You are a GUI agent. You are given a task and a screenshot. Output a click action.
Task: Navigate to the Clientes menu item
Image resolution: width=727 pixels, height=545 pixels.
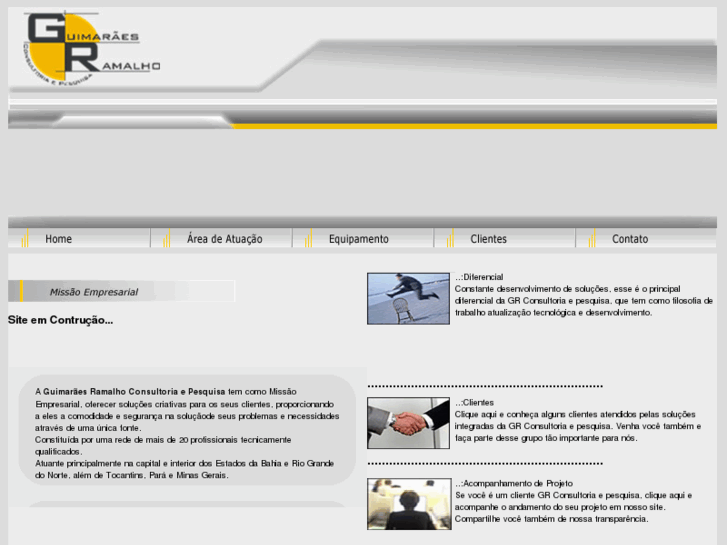(x=488, y=239)
